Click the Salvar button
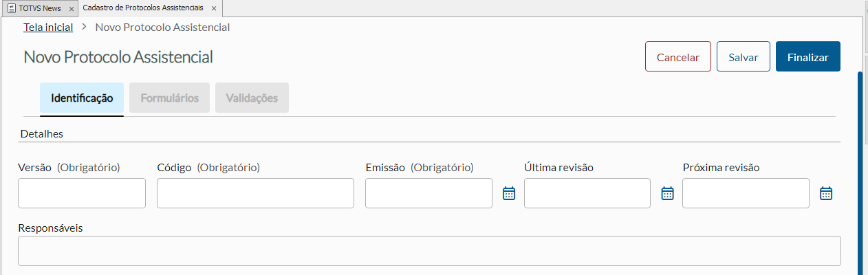The image size is (868, 275). click(x=743, y=57)
